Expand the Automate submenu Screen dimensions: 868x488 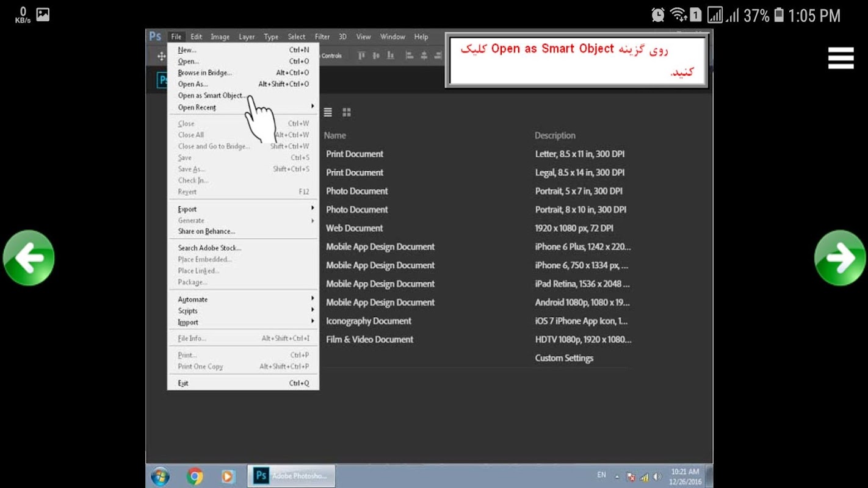tap(243, 300)
